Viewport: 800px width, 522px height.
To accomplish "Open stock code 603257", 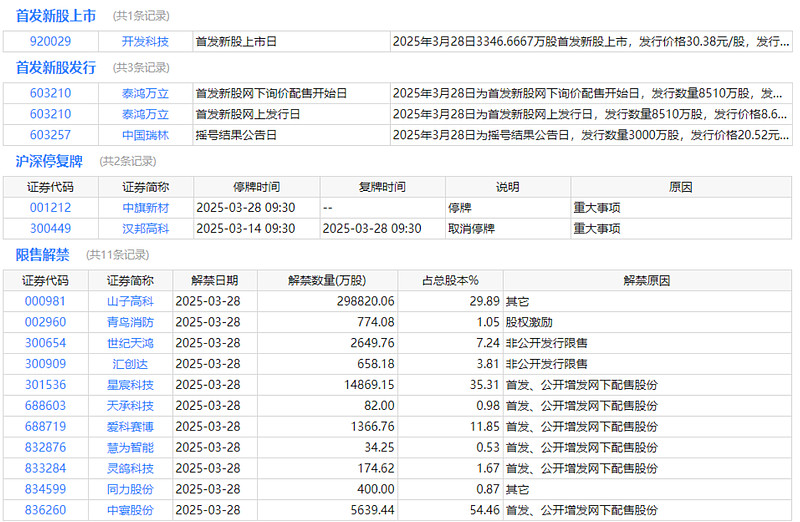I will 51,135.
